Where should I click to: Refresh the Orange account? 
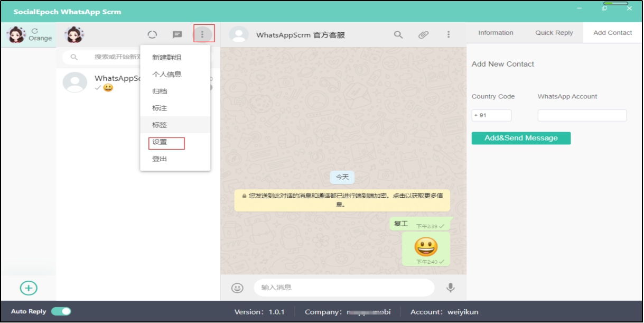click(35, 31)
